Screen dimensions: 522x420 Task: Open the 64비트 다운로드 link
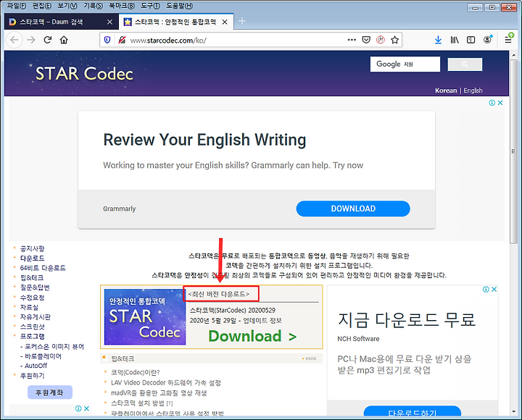43,268
